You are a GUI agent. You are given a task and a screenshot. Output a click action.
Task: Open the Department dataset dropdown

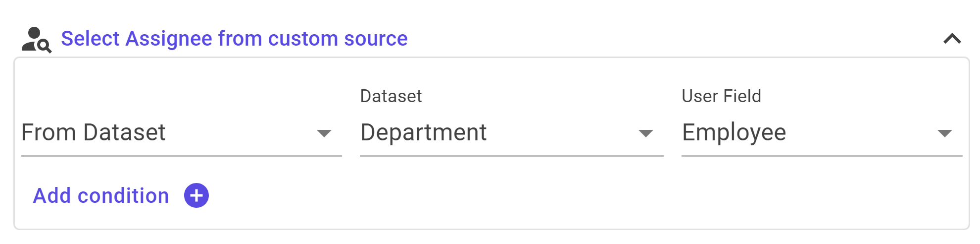511,133
